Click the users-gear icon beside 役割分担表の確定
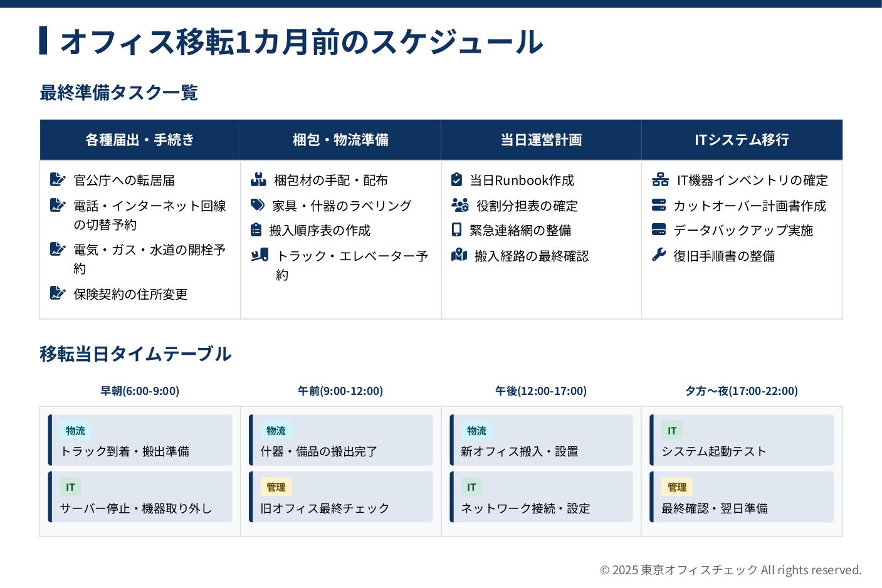 pos(459,205)
